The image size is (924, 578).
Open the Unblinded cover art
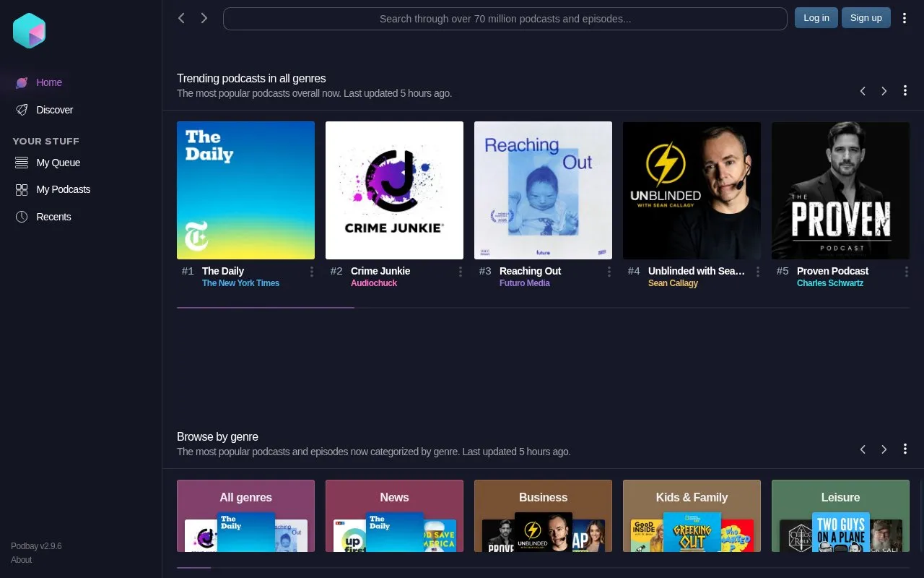click(692, 190)
